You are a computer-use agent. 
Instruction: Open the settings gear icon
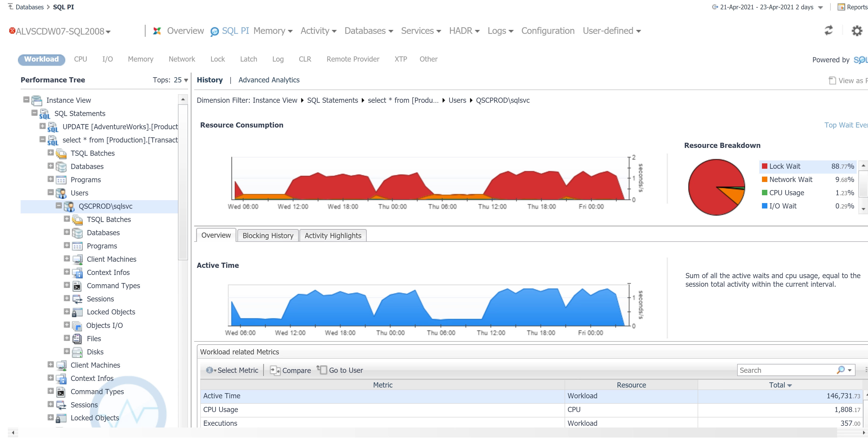(x=857, y=31)
